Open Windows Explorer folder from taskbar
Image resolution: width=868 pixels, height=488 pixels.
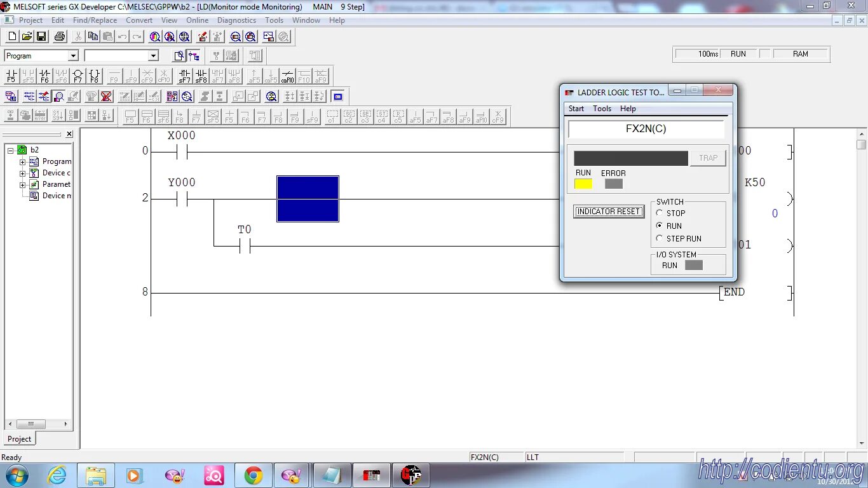coord(96,475)
